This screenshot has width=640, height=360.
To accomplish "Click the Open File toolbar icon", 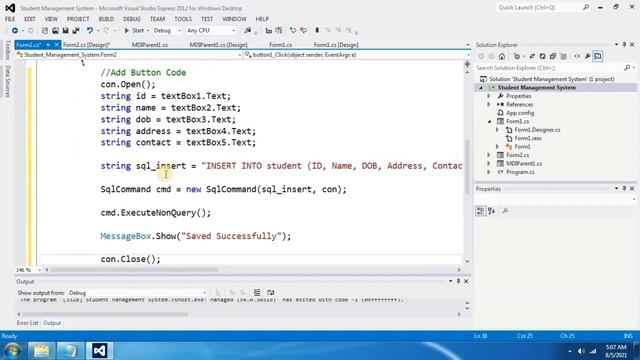I will (55, 31).
